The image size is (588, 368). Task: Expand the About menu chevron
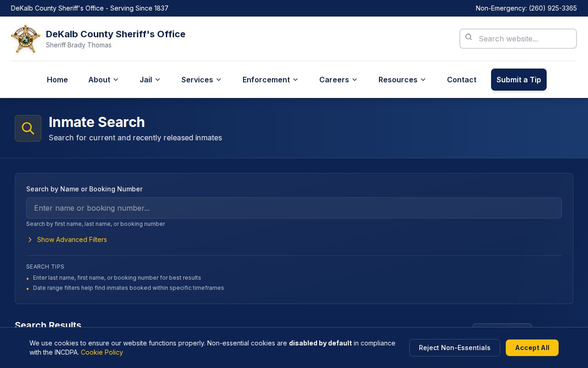(116, 80)
